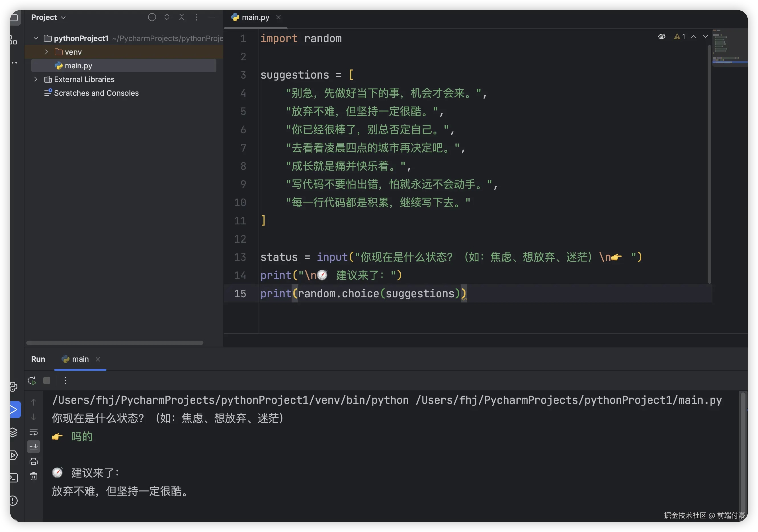Expand External Libraries node

tap(36, 79)
